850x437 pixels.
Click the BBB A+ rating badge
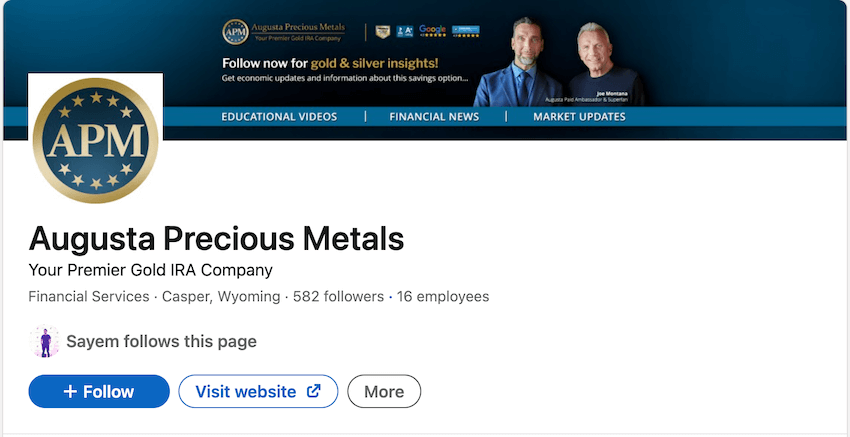(405, 32)
